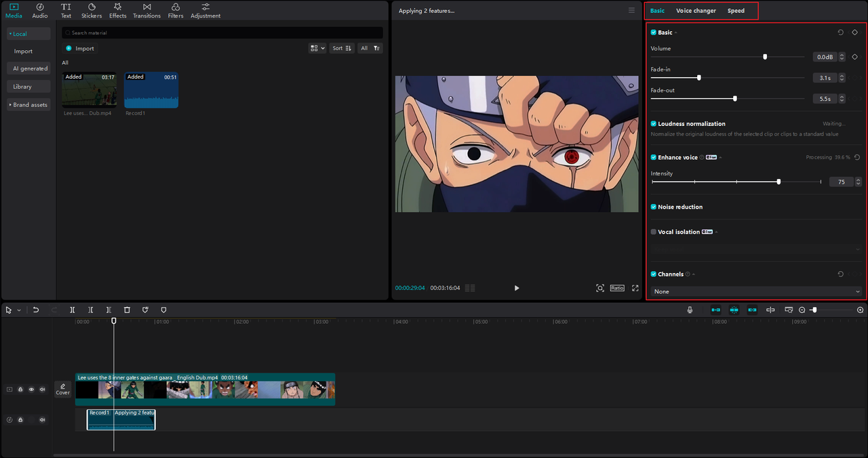
Task: Open the media view layout dropdown
Action: [317, 48]
